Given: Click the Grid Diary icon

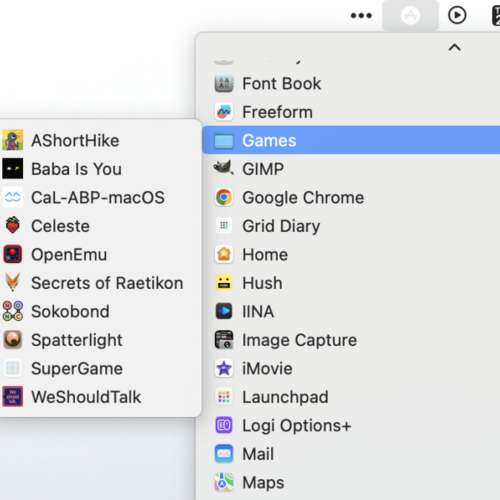Looking at the screenshot, I should point(224,226).
